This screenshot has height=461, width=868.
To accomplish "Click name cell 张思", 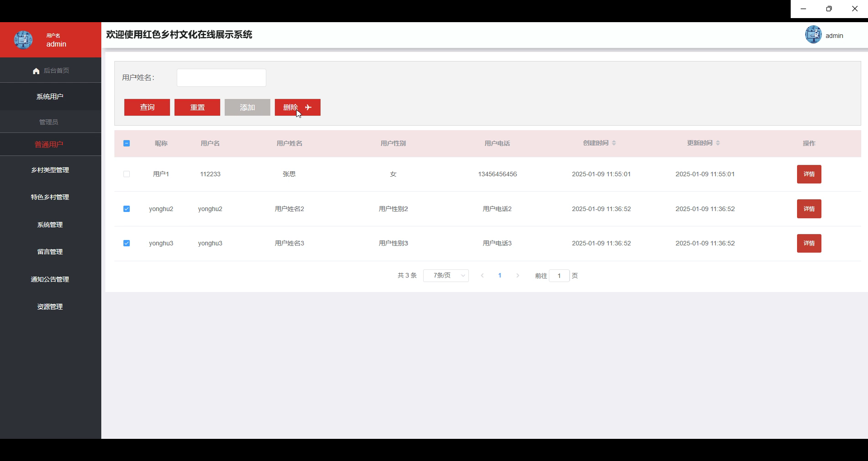I will (289, 174).
